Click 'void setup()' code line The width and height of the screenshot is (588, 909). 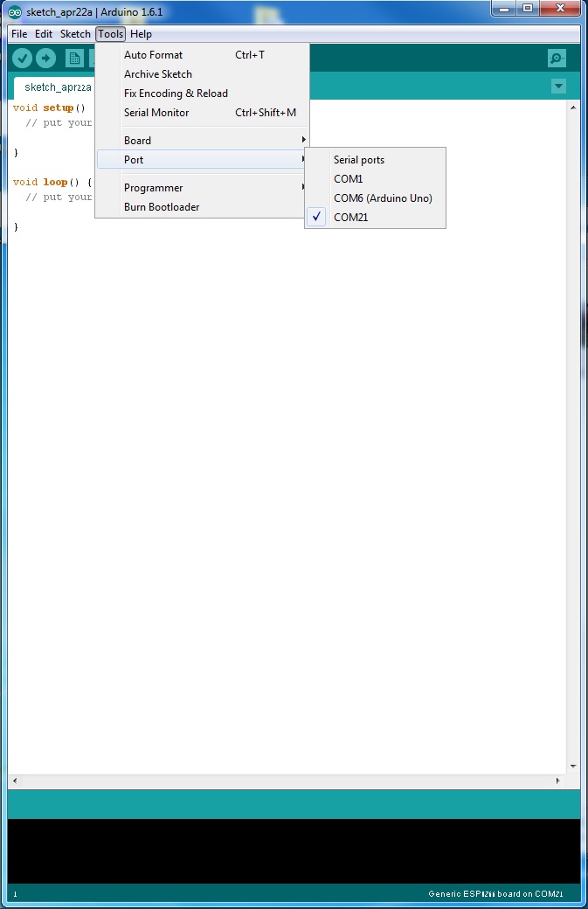pos(49,108)
